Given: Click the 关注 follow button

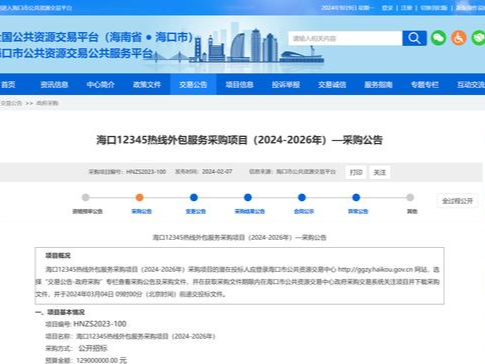Looking at the screenshot, I should point(380,172).
